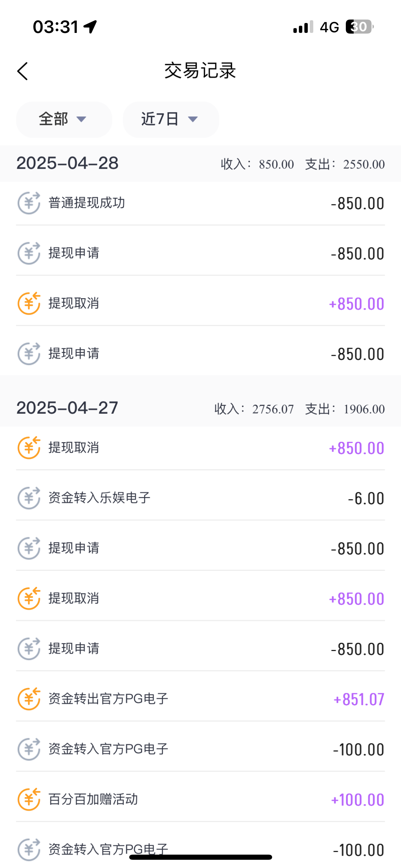This screenshot has height=868, width=401.
Task: Open the 普通提现成功 transaction record
Action: point(200,203)
